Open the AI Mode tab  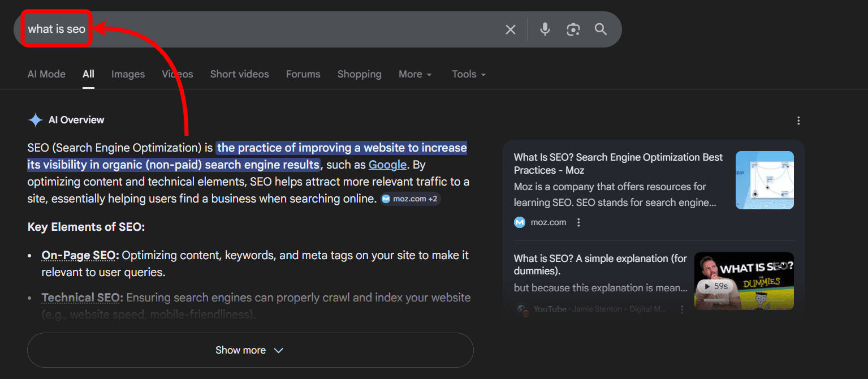46,74
